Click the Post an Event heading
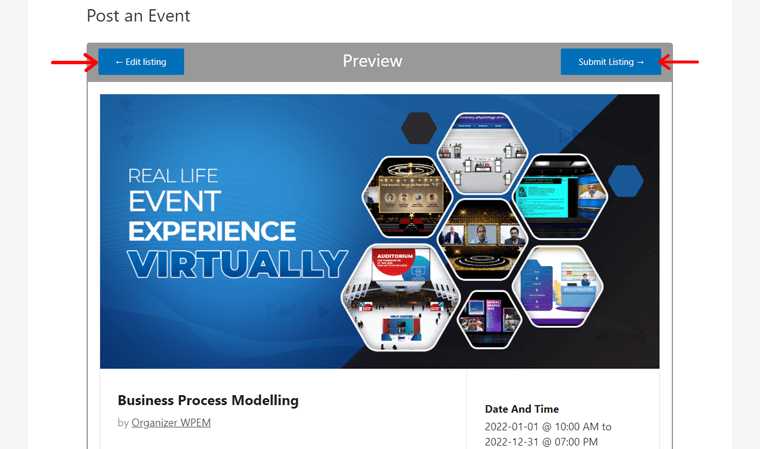Screen dimensions: 760x449 pos(138,16)
